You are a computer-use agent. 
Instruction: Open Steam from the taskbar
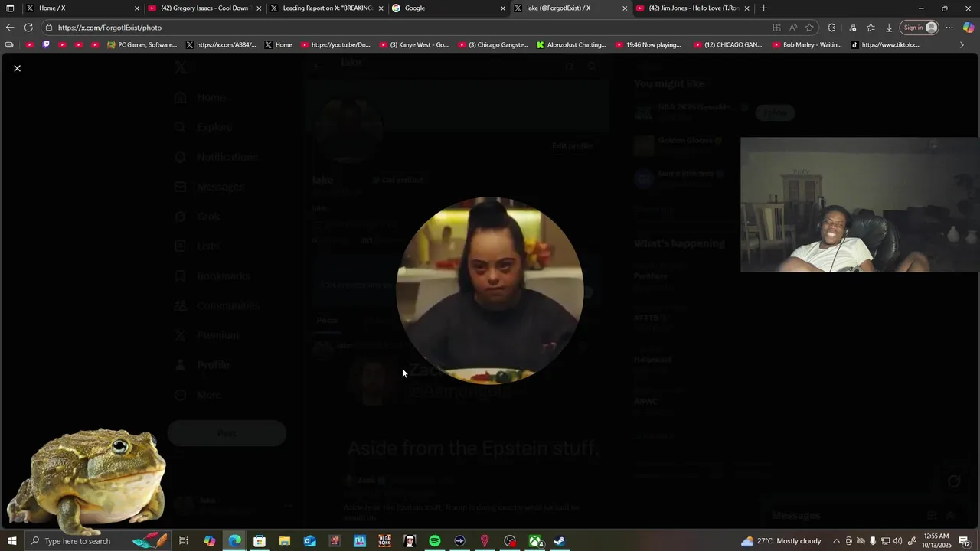[x=560, y=541]
